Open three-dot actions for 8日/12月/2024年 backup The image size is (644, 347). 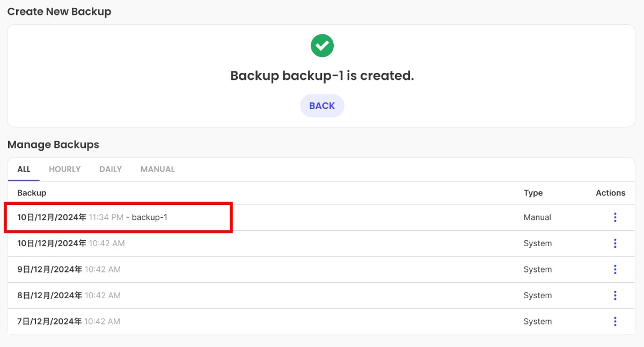615,296
